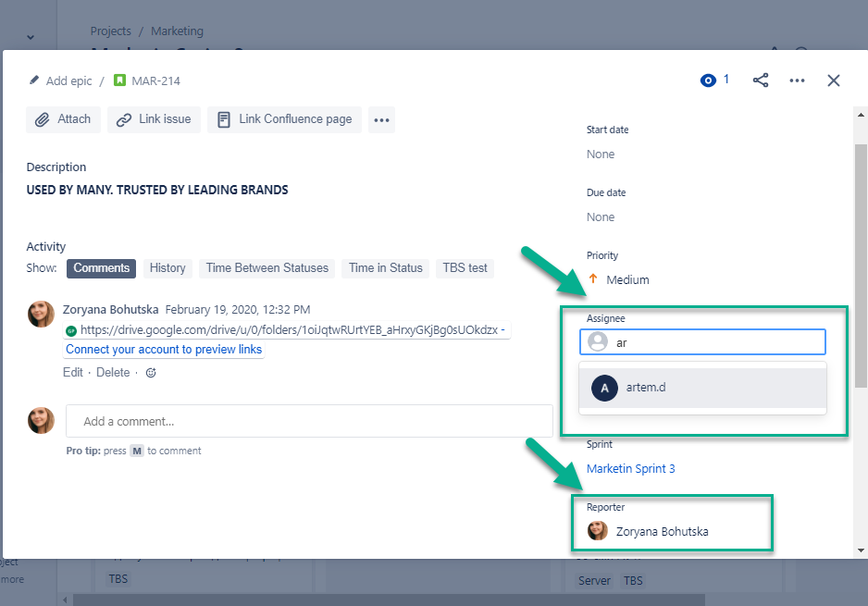
Task: Switch to the History tab
Action: coord(167,267)
